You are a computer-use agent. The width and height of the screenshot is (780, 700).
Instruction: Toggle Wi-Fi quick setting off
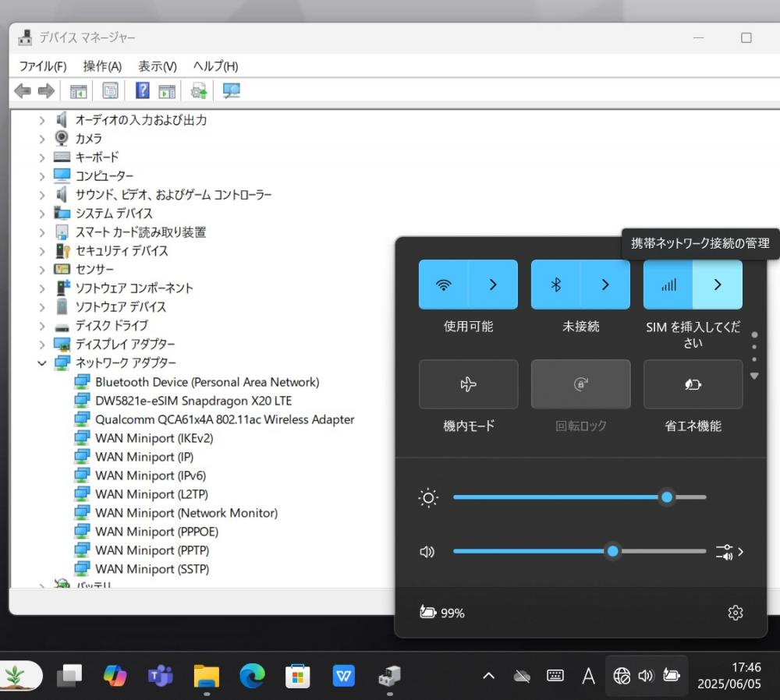click(x=443, y=285)
